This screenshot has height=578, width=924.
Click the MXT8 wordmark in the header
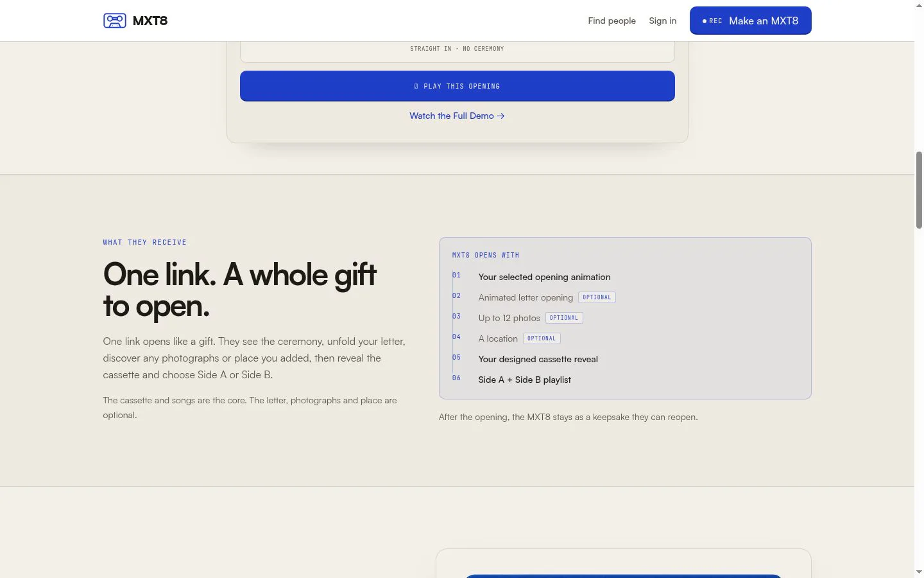point(150,21)
